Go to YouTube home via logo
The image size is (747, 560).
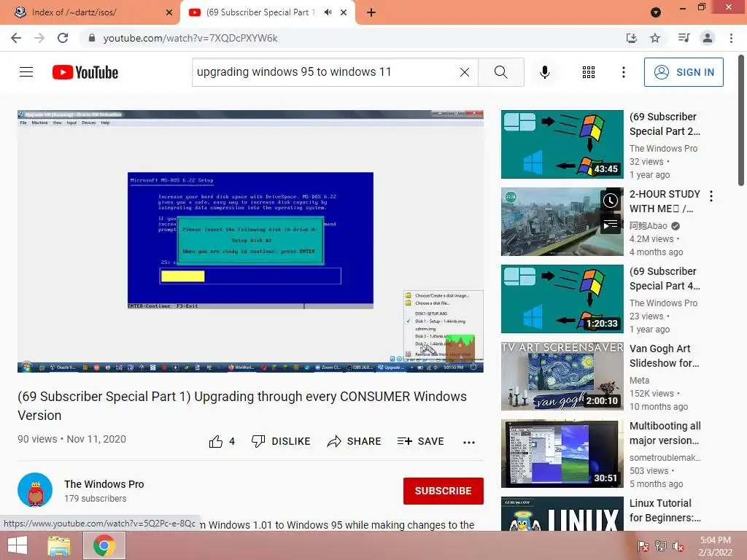pos(85,72)
